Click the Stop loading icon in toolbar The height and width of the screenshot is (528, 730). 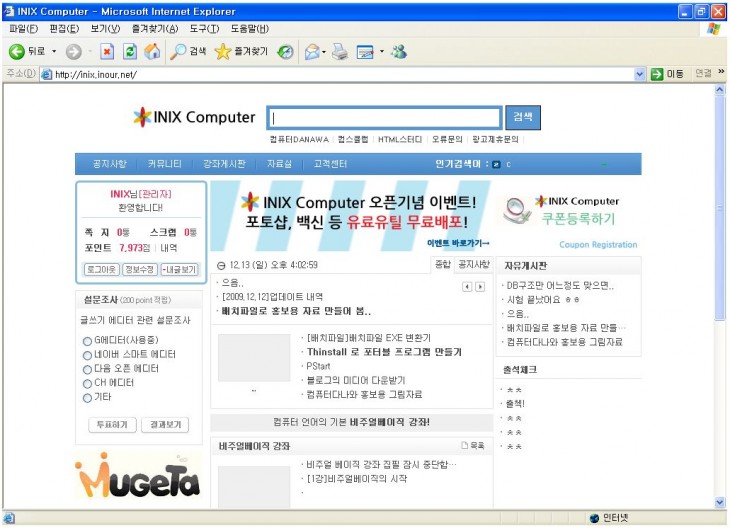[107, 52]
